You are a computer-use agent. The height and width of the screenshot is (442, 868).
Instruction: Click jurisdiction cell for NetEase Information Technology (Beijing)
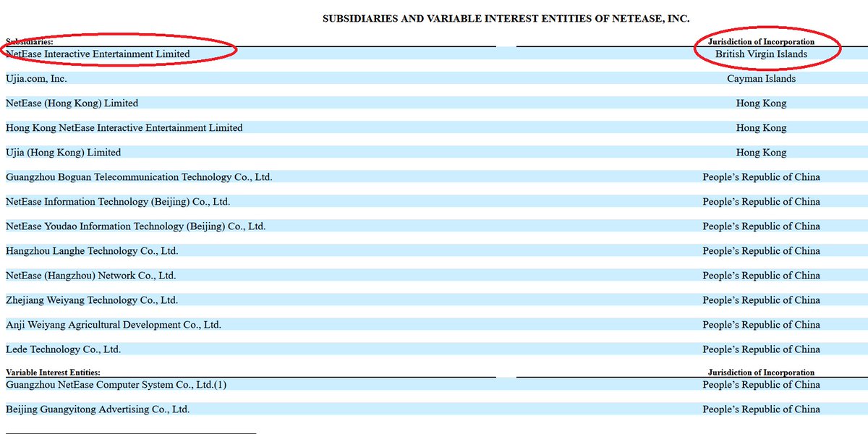[x=761, y=201]
